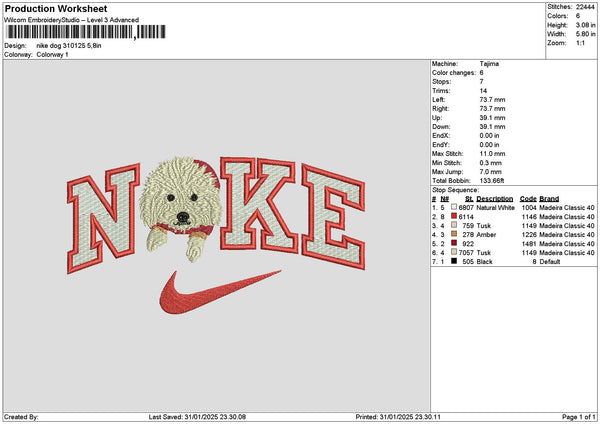Click the stitch count 22444
600x424 pixels.
[585, 7]
